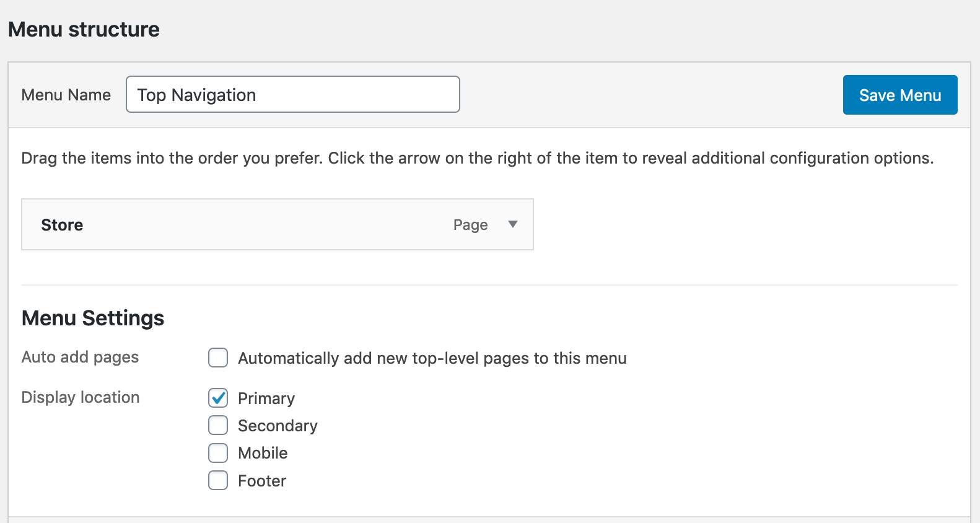Click the Menu Name label
This screenshot has width=980, height=523.
tap(66, 95)
